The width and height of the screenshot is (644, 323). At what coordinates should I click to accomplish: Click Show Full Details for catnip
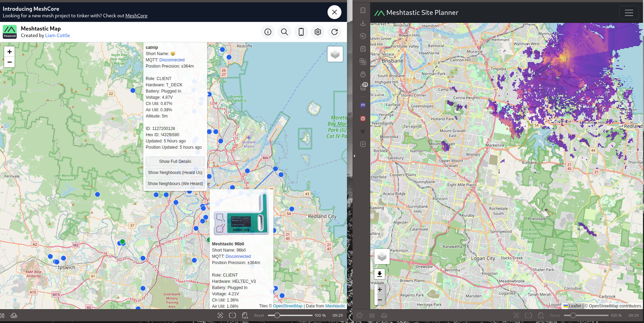tap(175, 161)
